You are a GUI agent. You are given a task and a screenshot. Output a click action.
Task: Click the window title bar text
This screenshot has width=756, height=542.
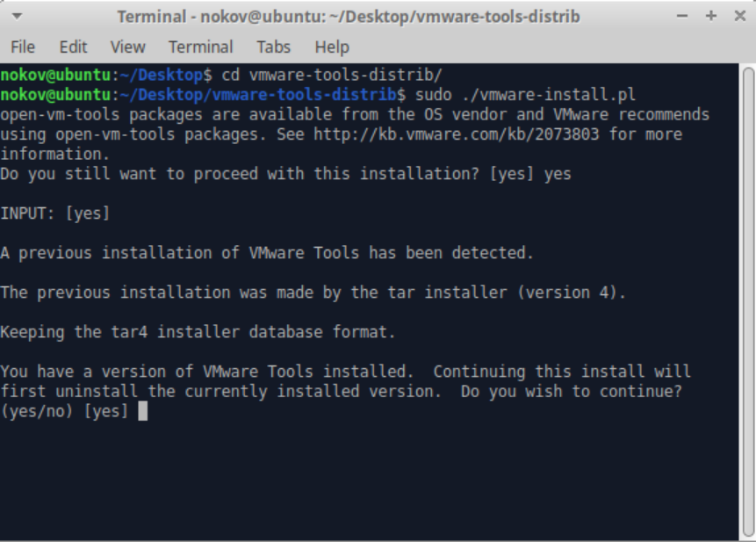349,17
